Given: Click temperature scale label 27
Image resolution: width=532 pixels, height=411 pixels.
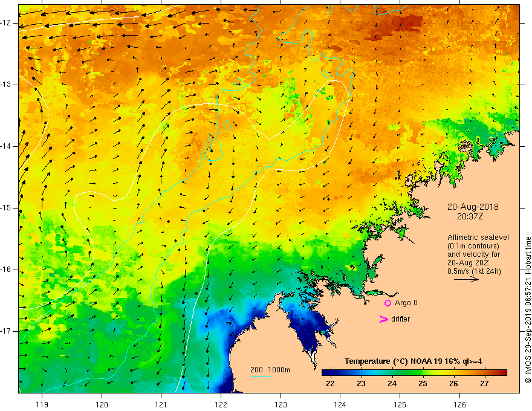Looking at the screenshot, I should 484,384.
